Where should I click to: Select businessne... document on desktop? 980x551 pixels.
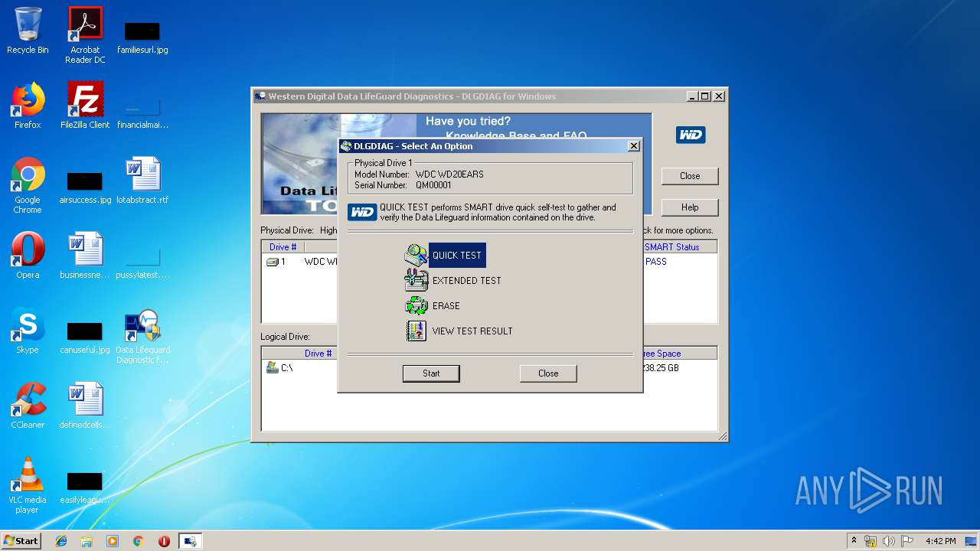point(85,255)
